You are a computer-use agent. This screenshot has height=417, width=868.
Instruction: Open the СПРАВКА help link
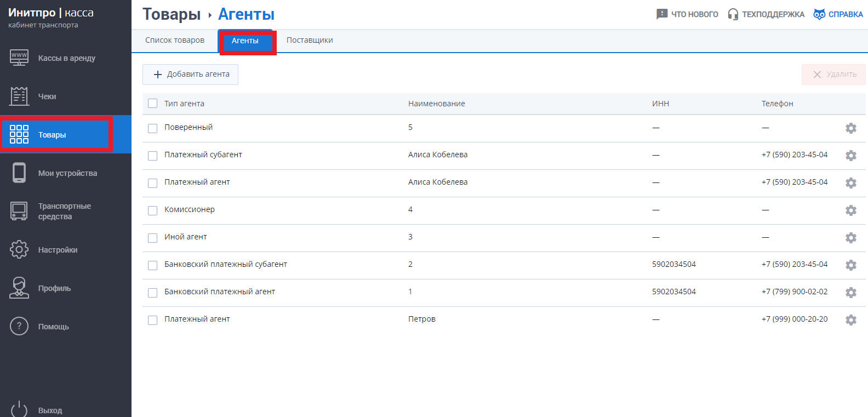[x=838, y=14]
